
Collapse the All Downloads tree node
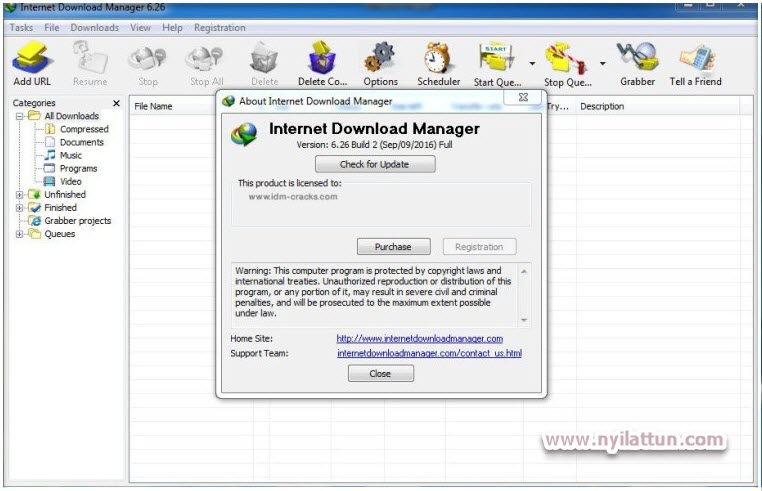(19, 116)
